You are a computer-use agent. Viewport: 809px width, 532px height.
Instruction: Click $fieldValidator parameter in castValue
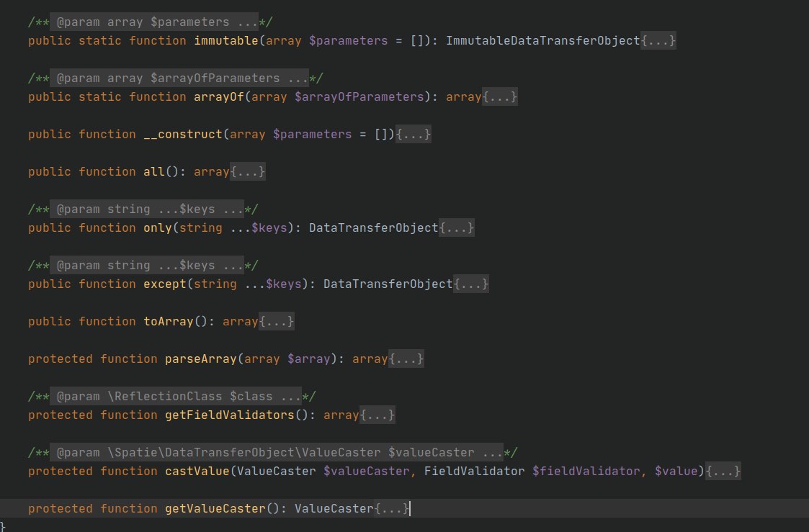(x=586, y=472)
